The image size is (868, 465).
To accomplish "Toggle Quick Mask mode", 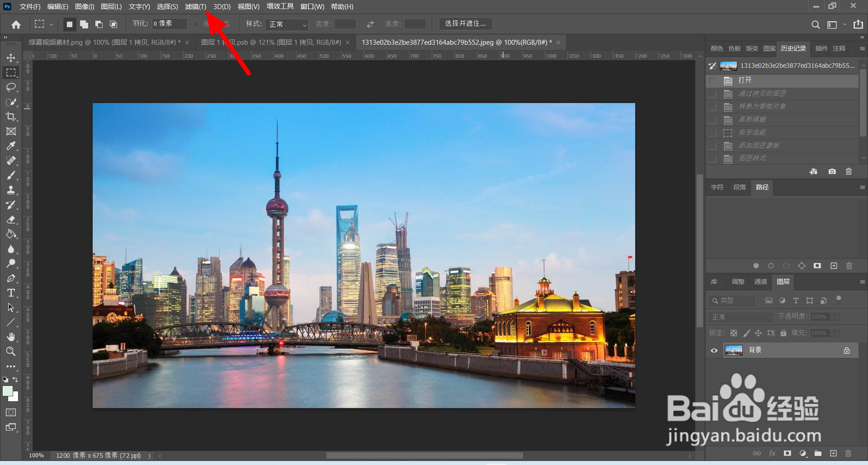I will [11, 412].
